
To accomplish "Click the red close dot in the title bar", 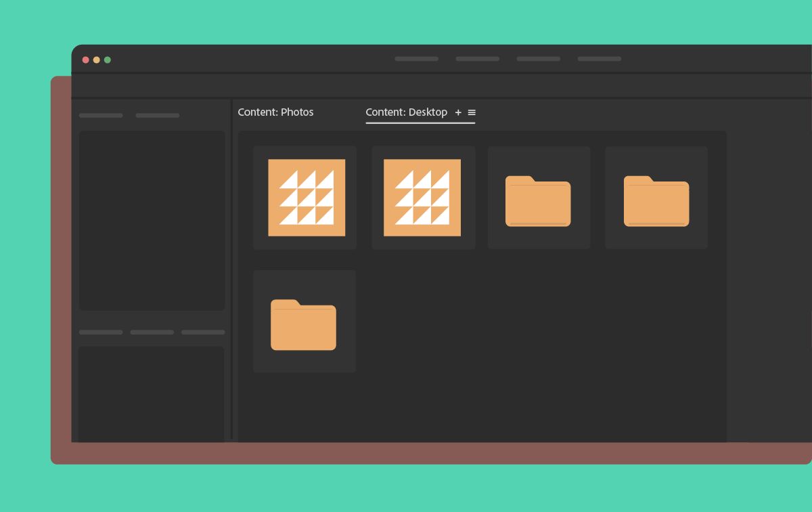I will [86, 60].
